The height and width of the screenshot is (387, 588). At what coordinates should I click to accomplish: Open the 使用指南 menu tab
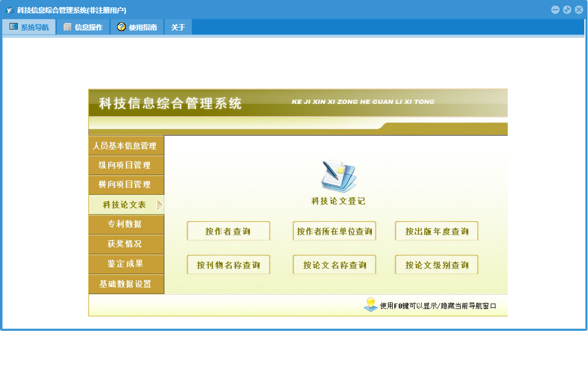click(x=137, y=27)
